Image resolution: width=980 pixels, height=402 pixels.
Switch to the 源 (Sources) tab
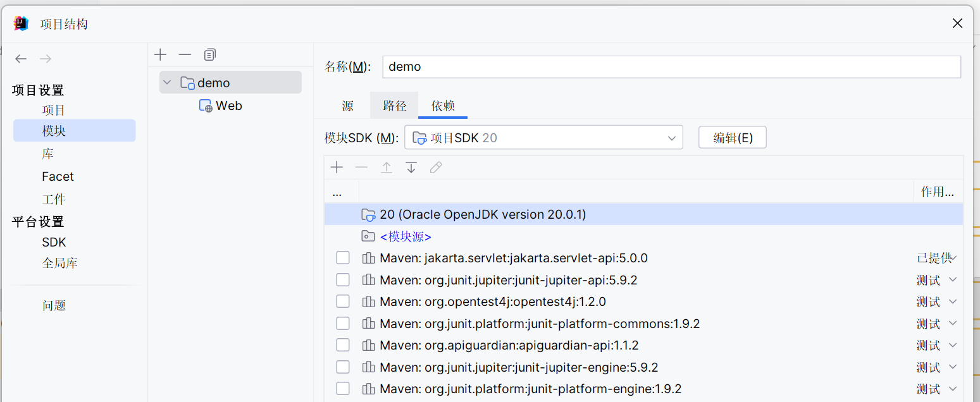click(347, 106)
